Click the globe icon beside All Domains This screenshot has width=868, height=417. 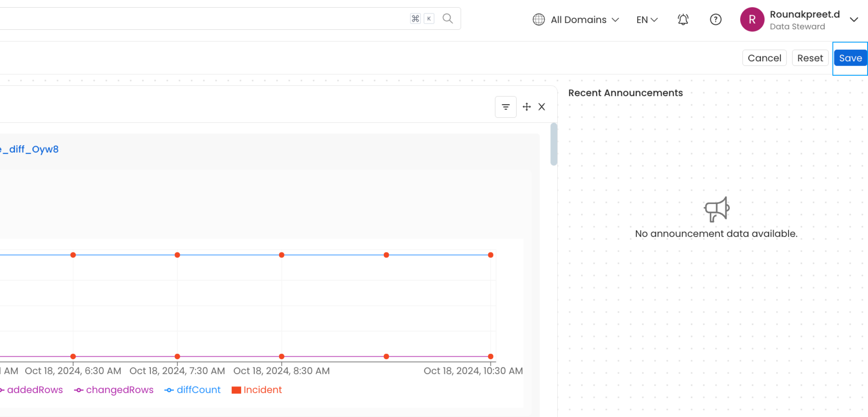[539, 20]
